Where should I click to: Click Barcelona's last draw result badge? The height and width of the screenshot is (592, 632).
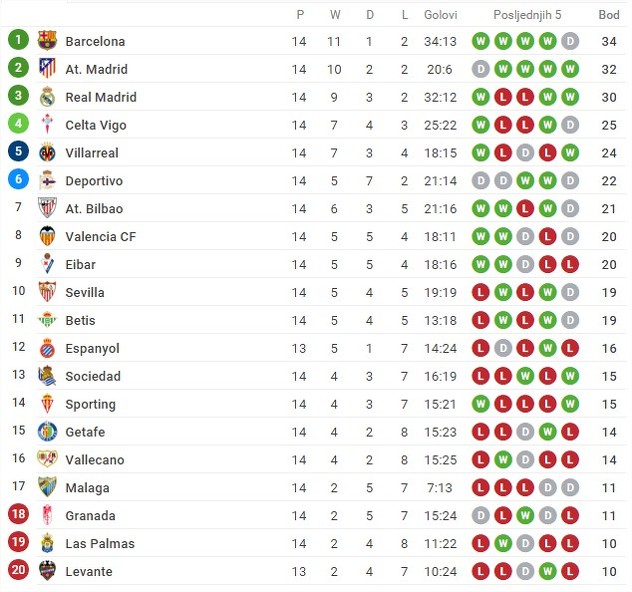(x=570, y=41)
